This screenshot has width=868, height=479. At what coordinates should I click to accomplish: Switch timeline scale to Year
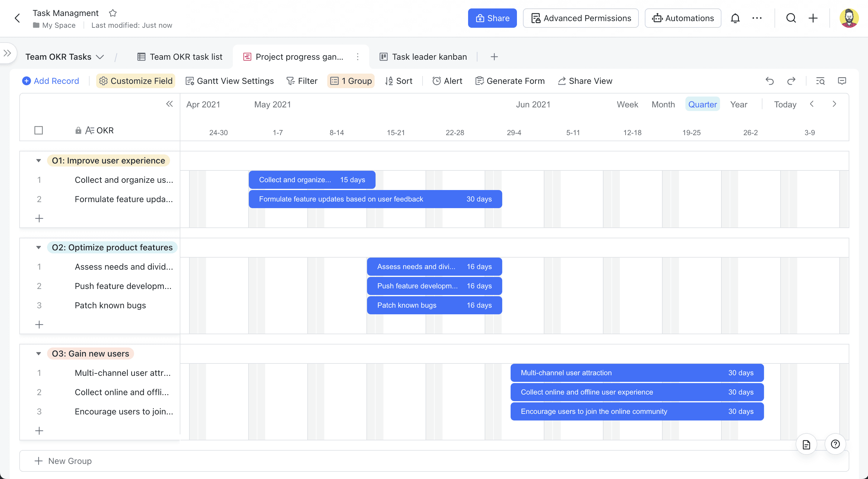738,104
